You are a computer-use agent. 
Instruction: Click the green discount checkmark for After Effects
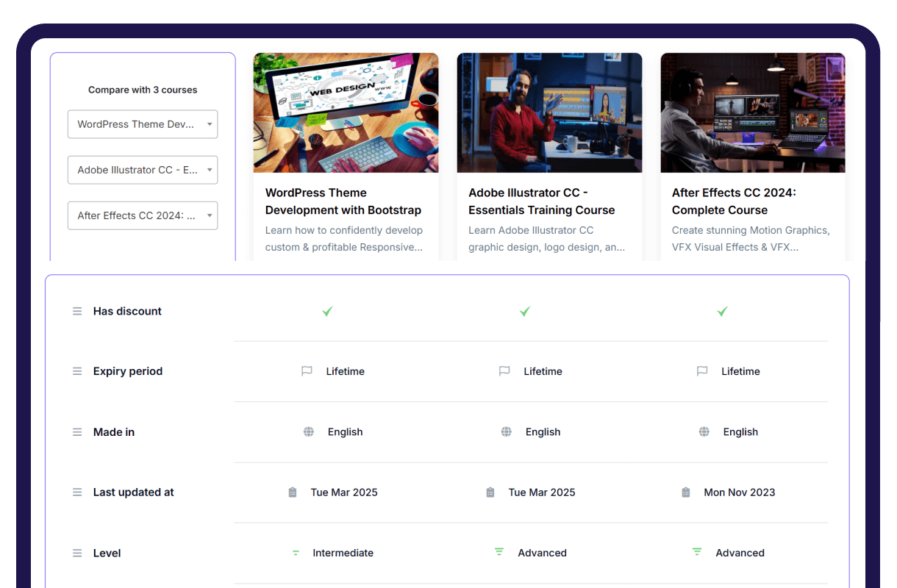[722, 312]
